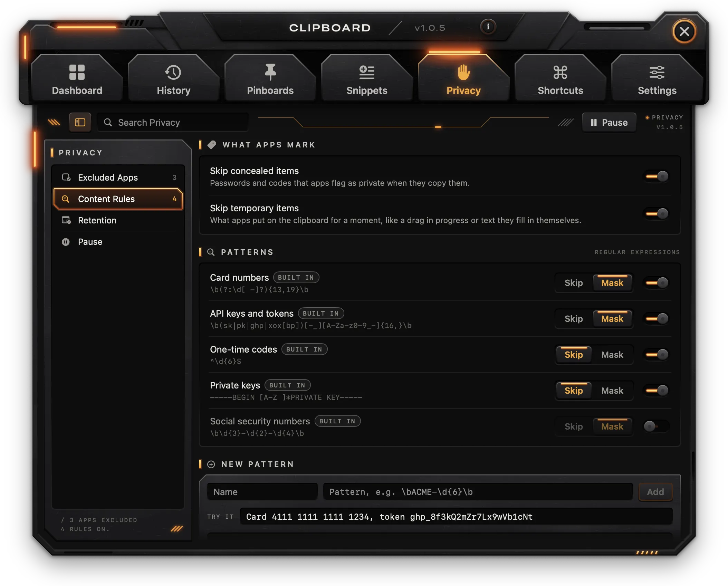
Task: Click the Try It sample text field
Action: [456, 517]
